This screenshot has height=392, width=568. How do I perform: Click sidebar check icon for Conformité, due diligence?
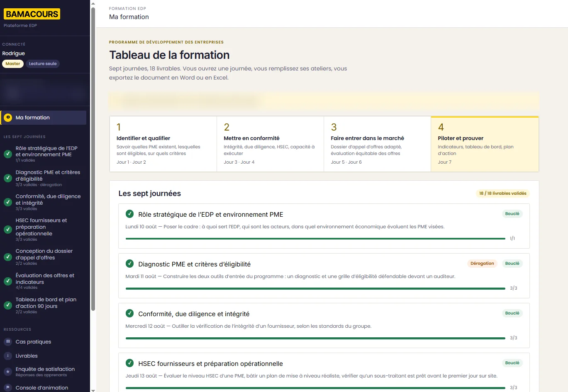point(8,202)
